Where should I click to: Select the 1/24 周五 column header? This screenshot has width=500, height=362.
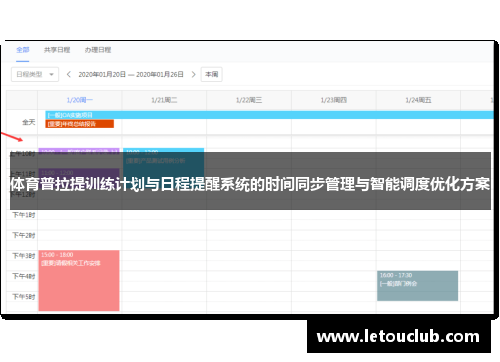coord(418,100)
